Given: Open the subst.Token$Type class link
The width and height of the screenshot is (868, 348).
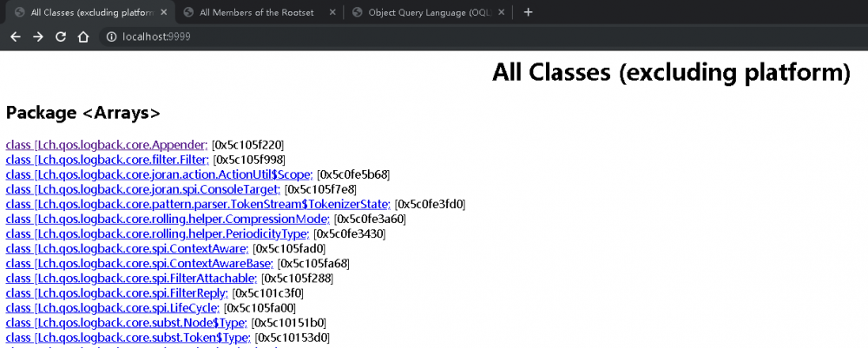Looking at the screenshot, I should point(128,337).
